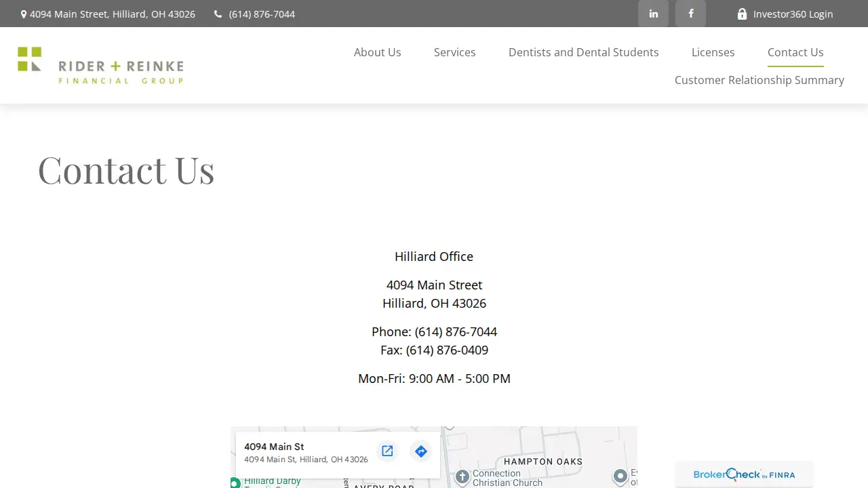
Task: Go to Dentists and Dental Students page
Action: tap(584, 52)
